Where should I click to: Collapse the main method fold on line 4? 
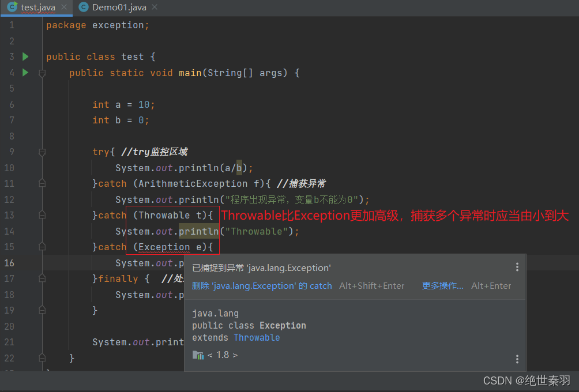coord(42,73)
